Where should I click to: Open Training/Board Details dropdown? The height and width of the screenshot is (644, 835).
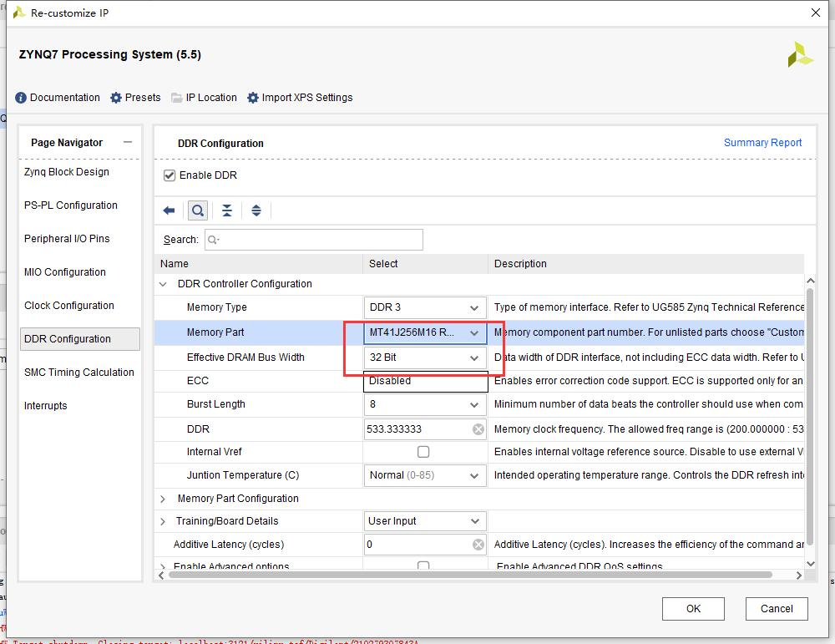(x=425, y=521)
